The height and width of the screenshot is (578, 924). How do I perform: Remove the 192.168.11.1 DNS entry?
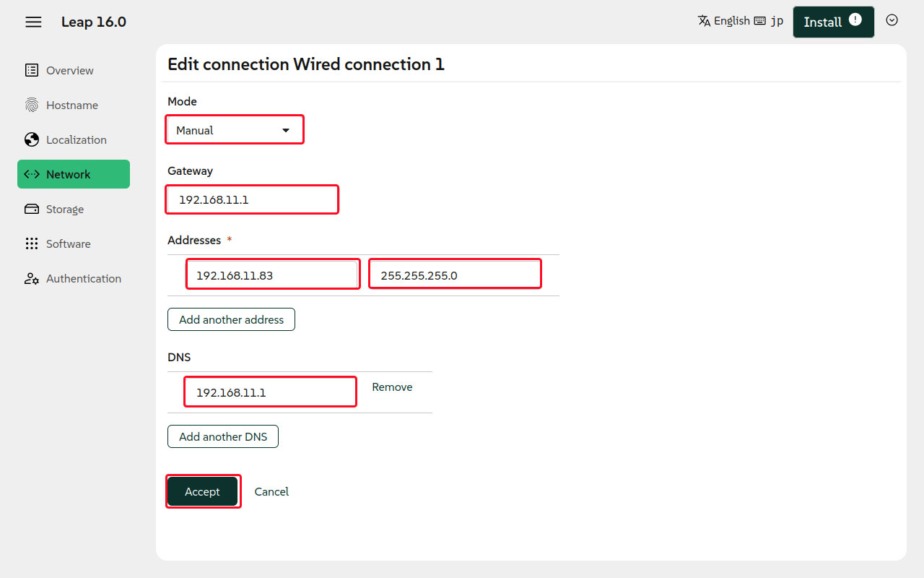tap(392, 387)
